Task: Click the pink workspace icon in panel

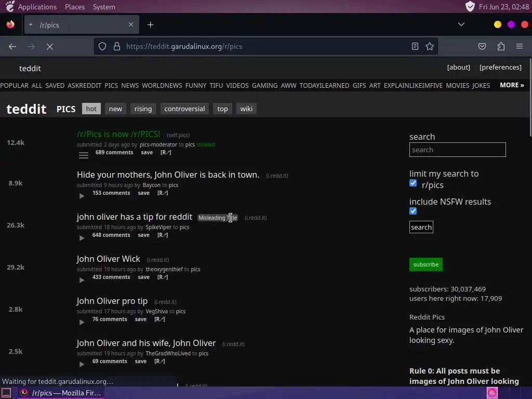Action: pyautogui.click(x=492, y=393)
